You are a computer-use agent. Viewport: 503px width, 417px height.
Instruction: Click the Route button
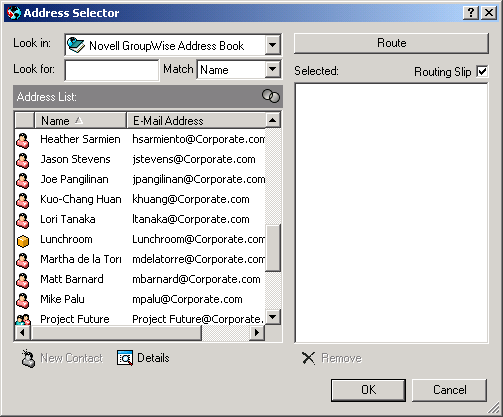tap(391, 43)
